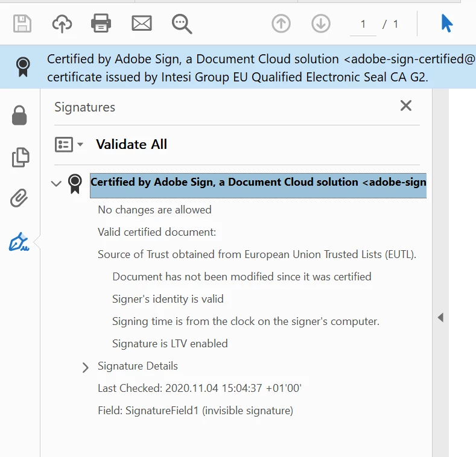
Task: Click the Save file floppy disk icon
Action: (22, 24)
